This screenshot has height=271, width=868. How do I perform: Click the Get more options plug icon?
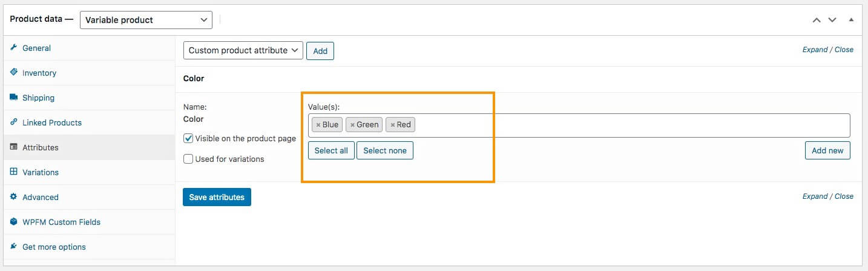14,247
